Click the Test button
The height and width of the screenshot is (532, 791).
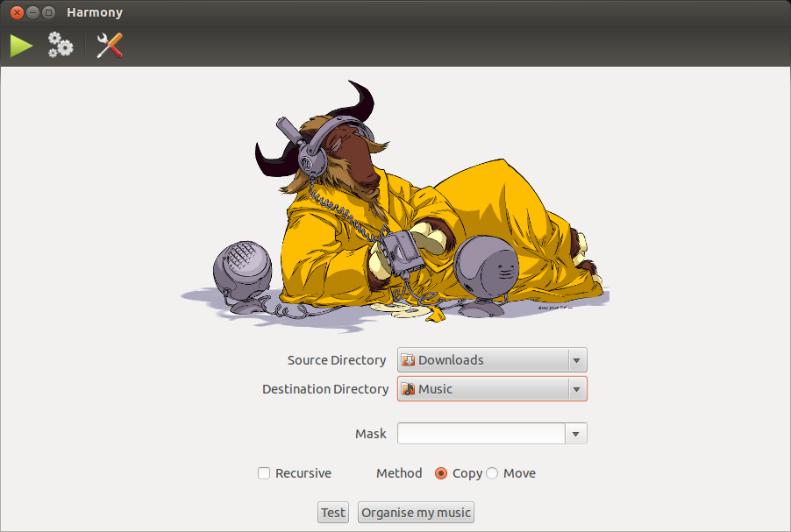[x=333, y=513]
